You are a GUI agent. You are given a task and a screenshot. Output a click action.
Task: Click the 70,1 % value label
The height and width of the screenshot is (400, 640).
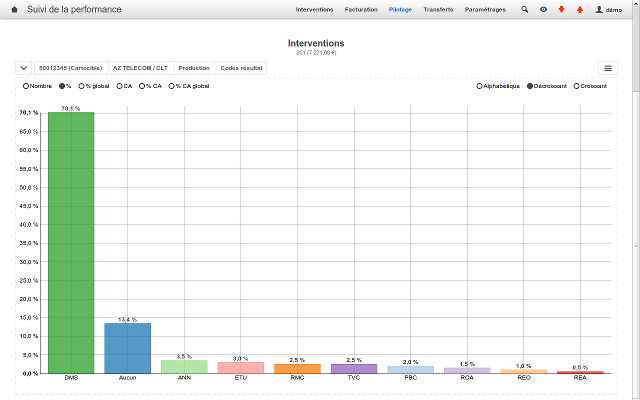pos(71,109)
